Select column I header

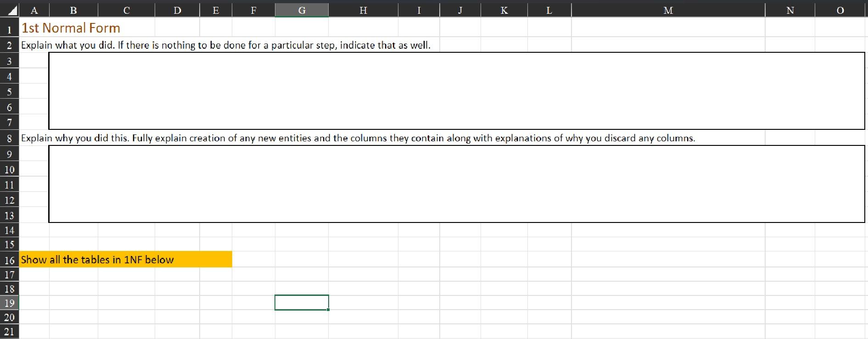coord(419,10)
